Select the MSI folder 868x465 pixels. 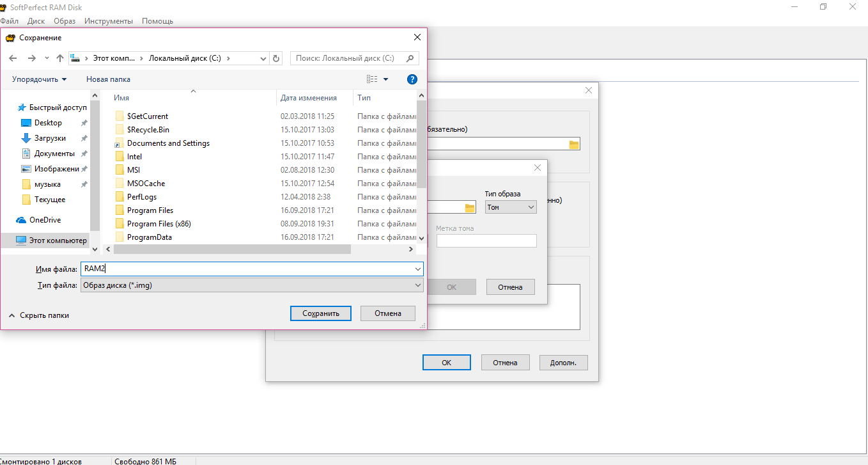tap(134, 170)
